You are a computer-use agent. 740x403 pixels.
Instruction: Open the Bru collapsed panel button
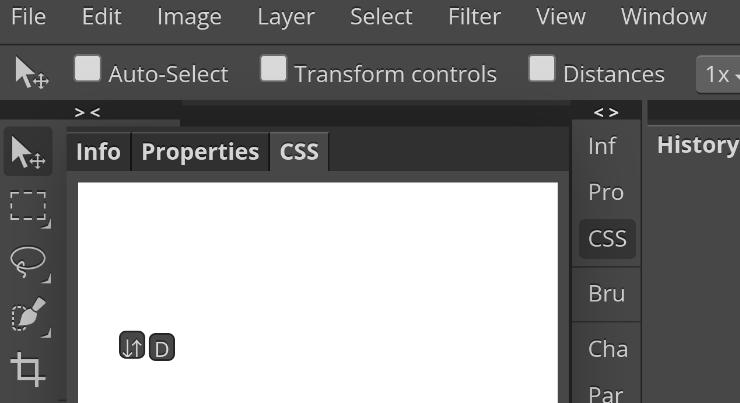coord(606,294)
